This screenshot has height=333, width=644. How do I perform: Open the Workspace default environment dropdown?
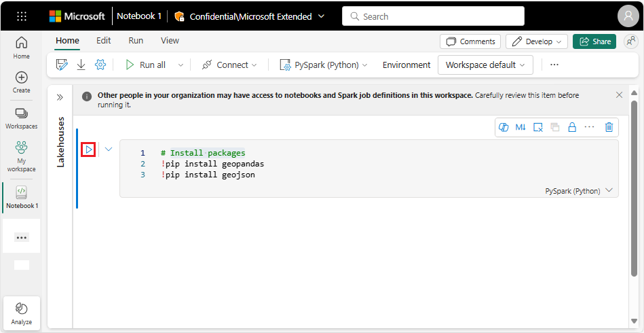tap(485, 65)
